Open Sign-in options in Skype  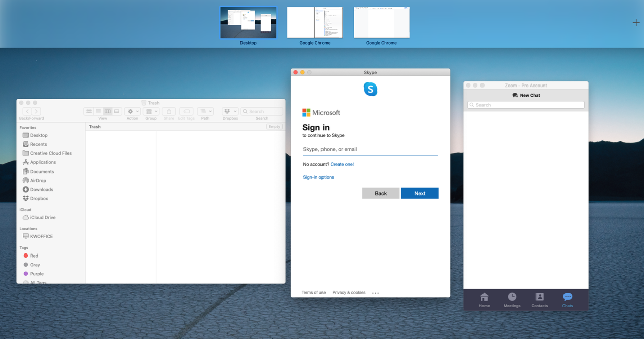pos(318,177)
